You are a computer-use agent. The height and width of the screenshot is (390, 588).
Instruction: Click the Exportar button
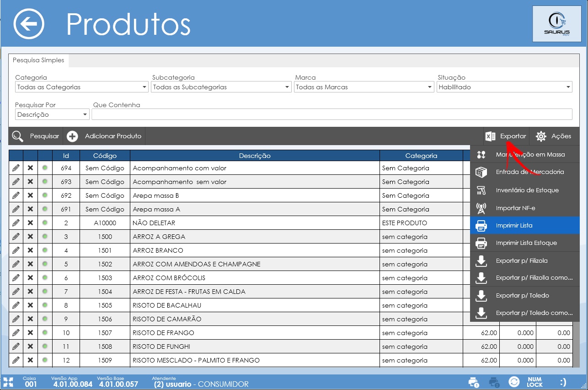(x=505, y=136)
